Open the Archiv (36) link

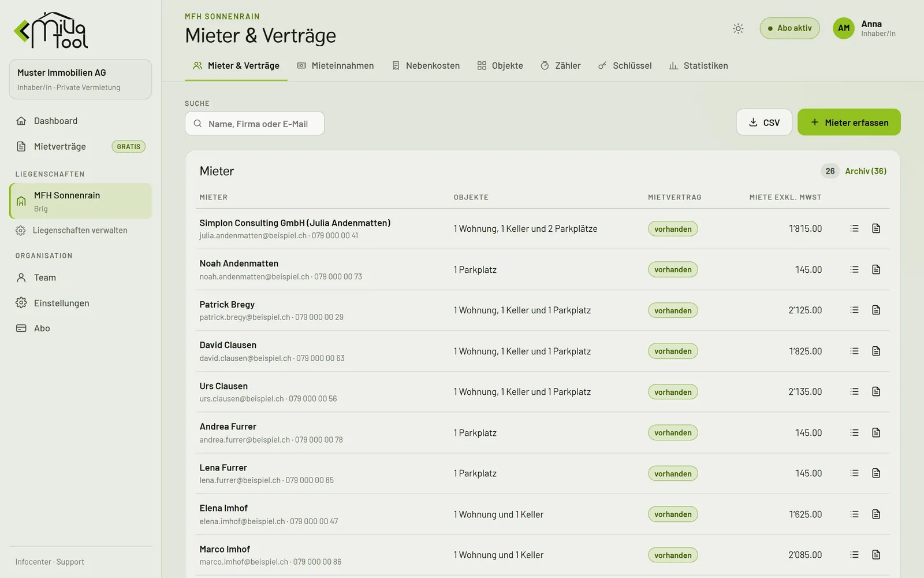(866, 171)
